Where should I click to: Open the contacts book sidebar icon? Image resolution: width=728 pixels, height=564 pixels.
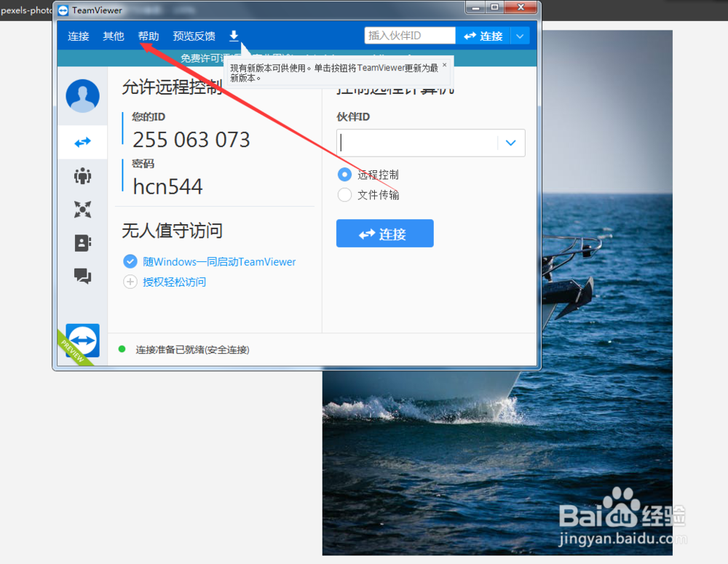coord(83,243)
